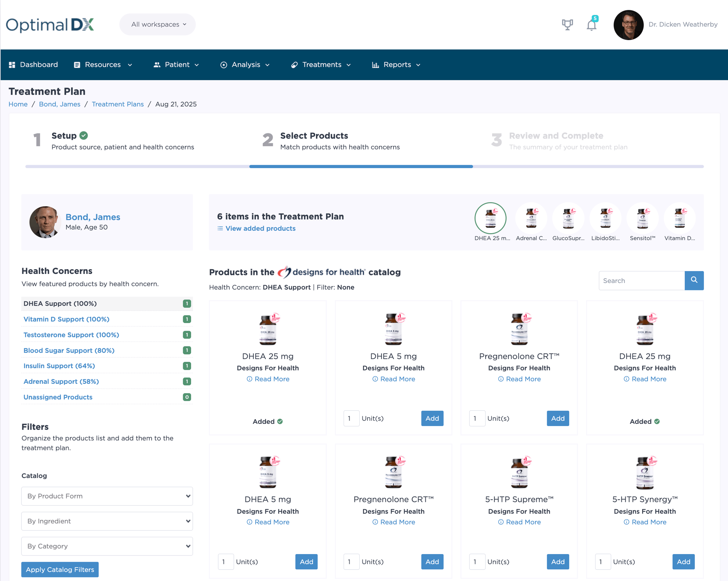Add top-row DHEA 5 mg to plan
728x581 pixels.
point(432,418)
